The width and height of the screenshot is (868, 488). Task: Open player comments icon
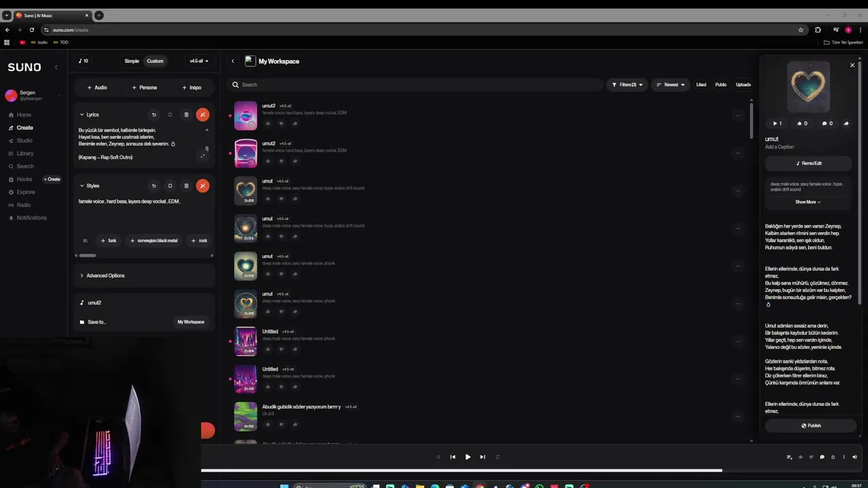(822, 457)
